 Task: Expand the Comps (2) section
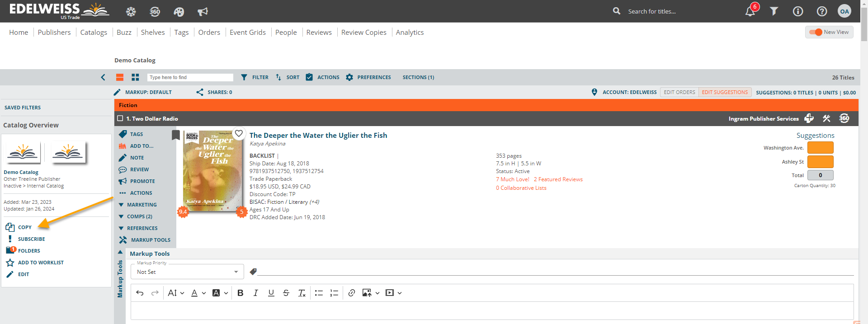[135, 216]
